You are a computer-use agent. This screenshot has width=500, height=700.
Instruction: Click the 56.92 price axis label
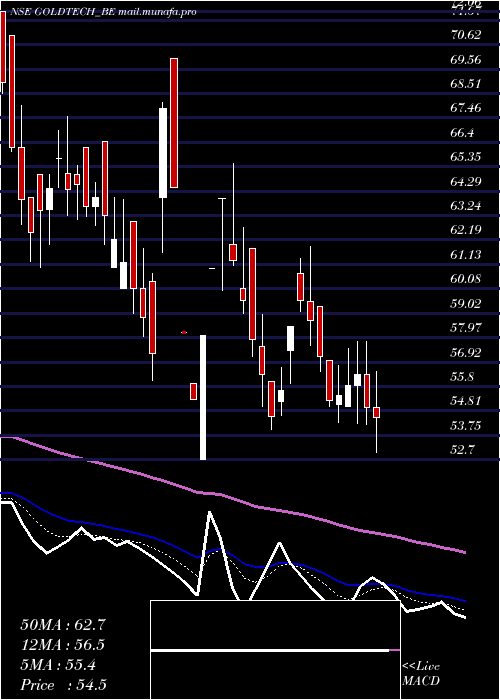click(x=467, y=353)
